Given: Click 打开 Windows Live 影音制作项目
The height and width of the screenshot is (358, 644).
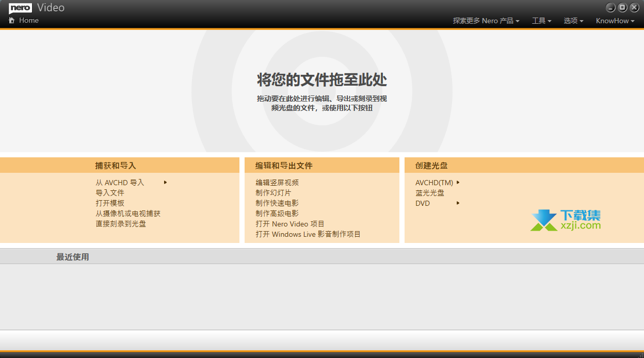Looking at the screenshot, I should click(308, 234).
